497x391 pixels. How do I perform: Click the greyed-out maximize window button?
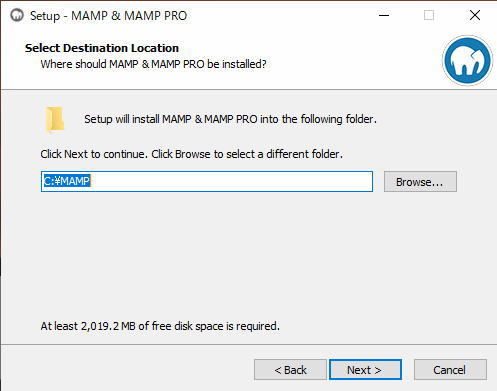[429, 15]
